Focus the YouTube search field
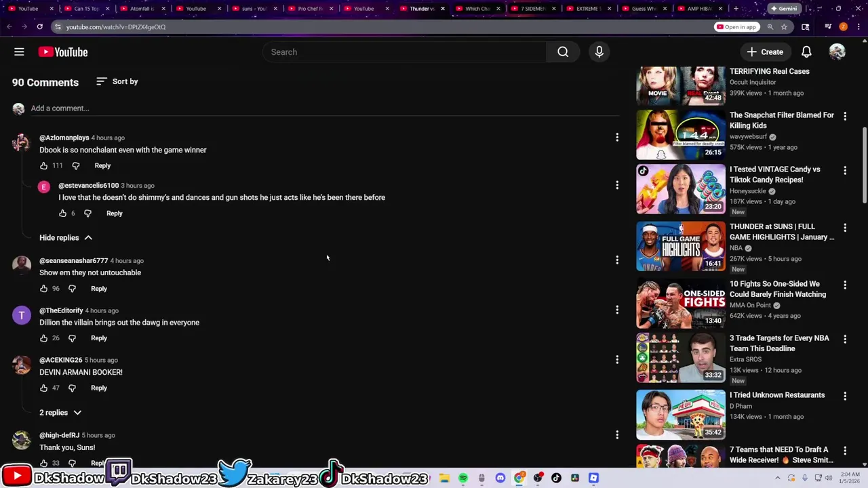This screenshot has width=868, height=488. click(x=405, y=52)
